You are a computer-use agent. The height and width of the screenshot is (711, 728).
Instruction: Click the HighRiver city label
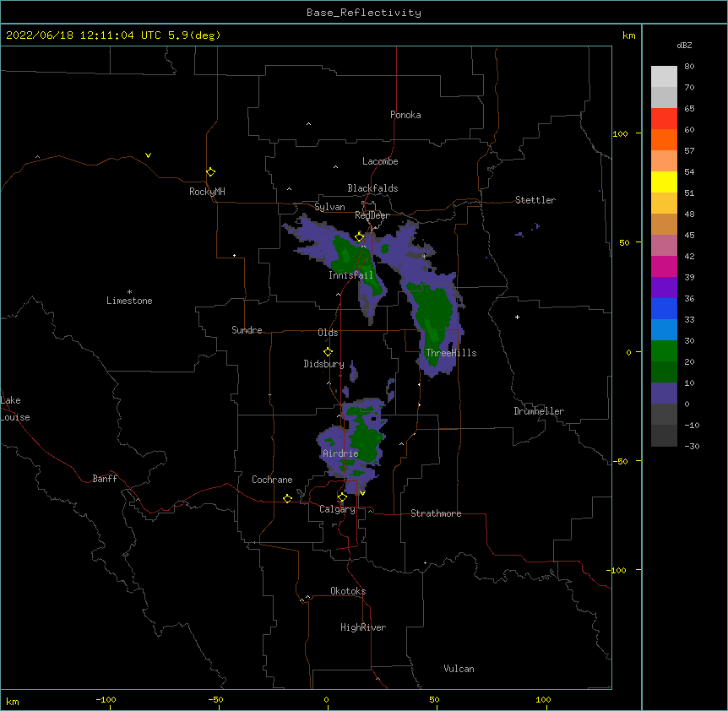[x=363, y=627]
